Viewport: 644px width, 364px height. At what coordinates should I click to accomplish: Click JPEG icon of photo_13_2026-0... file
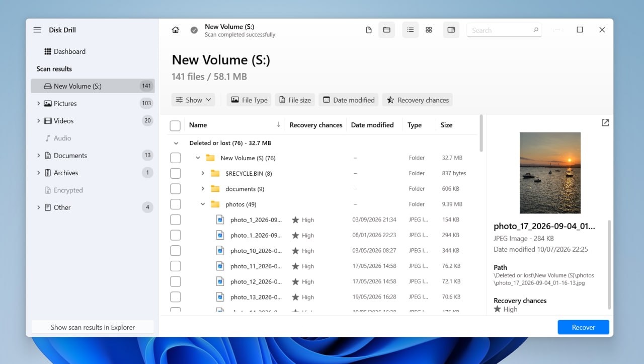pos(220,297)
